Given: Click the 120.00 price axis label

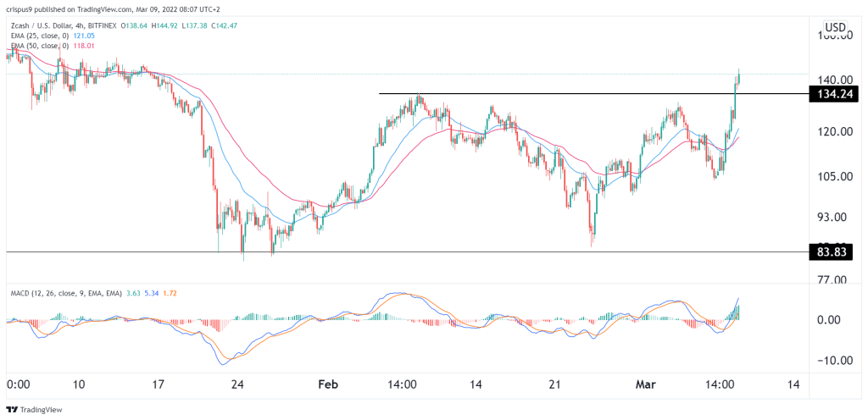Looking at the screenshot, I should point(836,131).
